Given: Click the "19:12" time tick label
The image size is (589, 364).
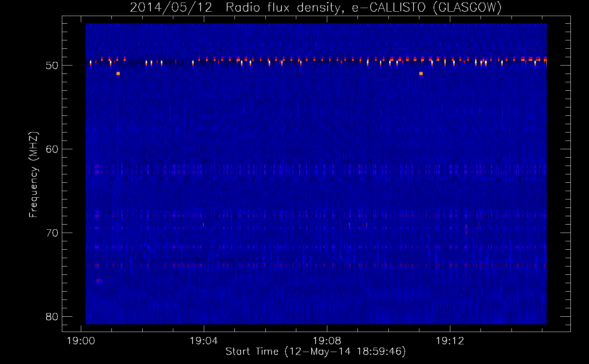Looking at the screenshot, I should (x=450, y=341).
